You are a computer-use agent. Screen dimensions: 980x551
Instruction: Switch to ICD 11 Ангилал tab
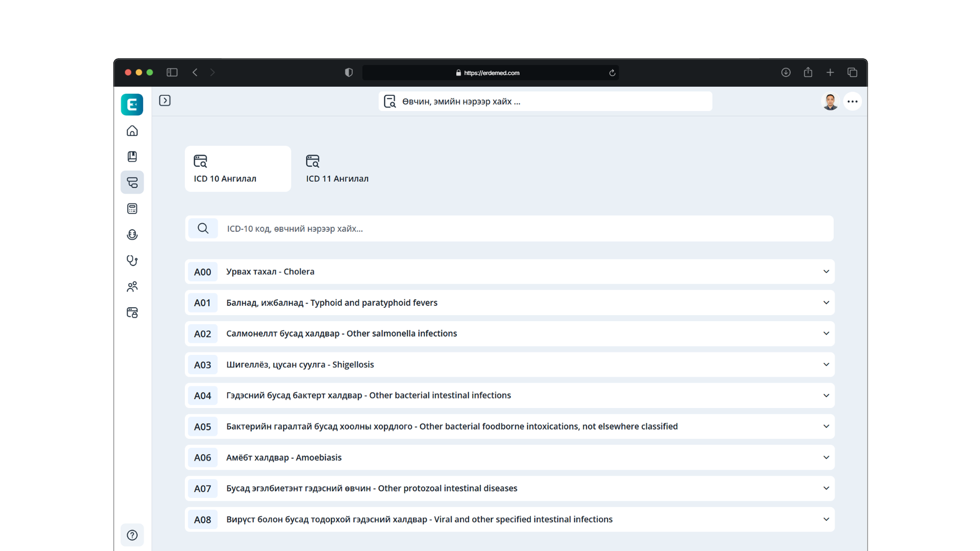pos(337,169)
